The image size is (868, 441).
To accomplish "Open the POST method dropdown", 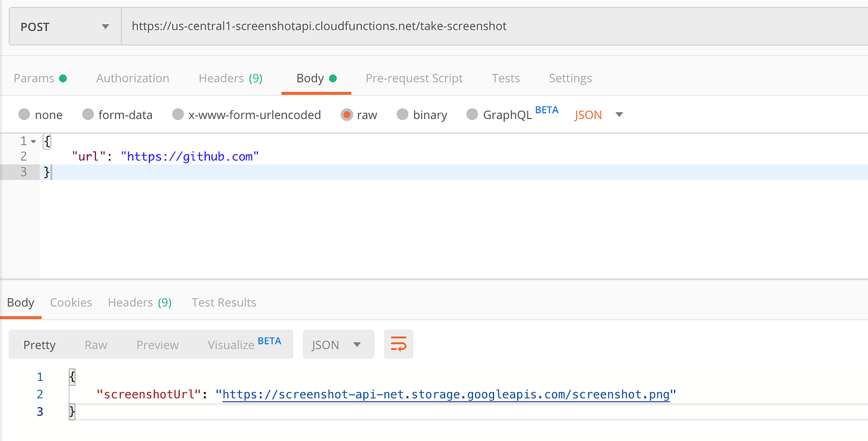I will click(65, 27).
